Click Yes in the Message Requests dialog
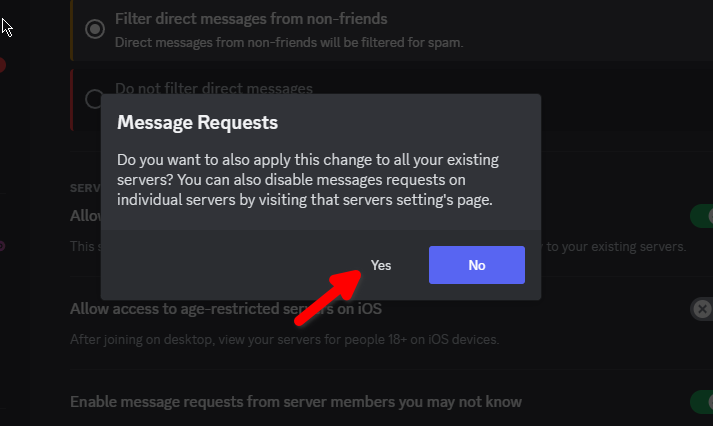 [381, 265]
